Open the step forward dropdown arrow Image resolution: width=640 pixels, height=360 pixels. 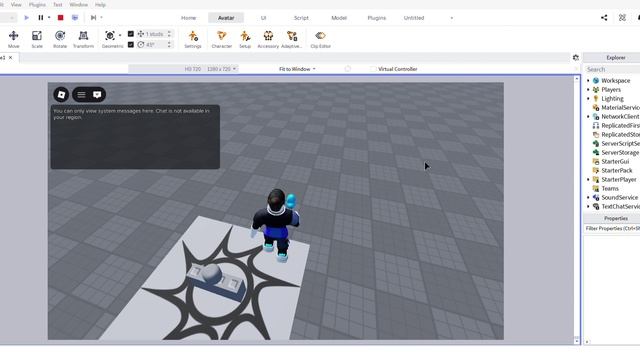tap(101, 18)
